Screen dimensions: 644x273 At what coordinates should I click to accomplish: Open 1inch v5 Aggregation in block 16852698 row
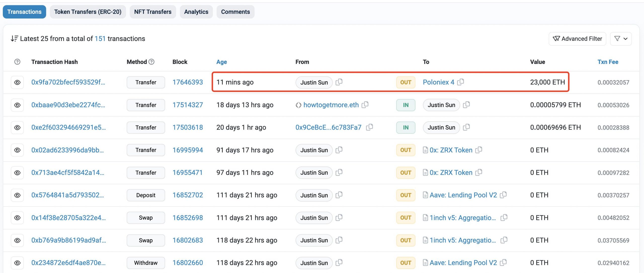pyautogui.click(x=463, y=218)
